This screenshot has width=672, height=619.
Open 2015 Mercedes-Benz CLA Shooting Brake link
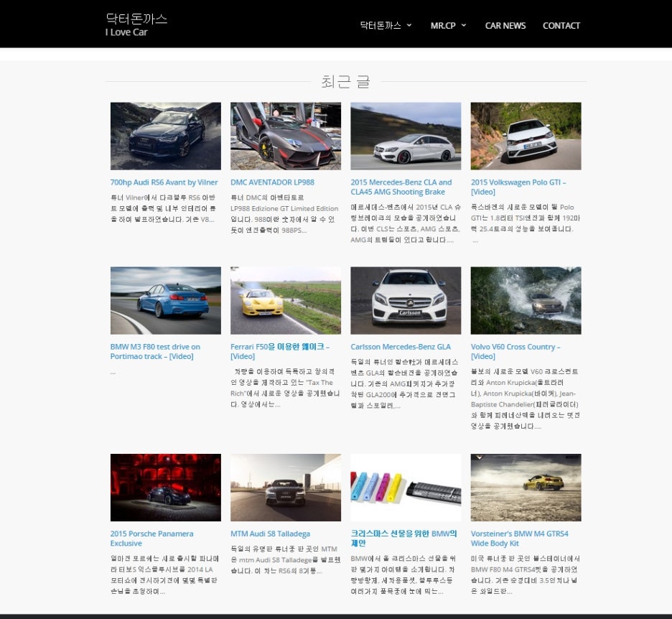[401, 187]
